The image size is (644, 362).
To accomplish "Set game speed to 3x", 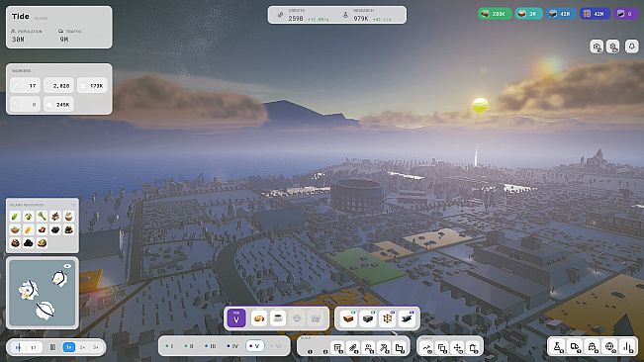I will coord(95,347).
